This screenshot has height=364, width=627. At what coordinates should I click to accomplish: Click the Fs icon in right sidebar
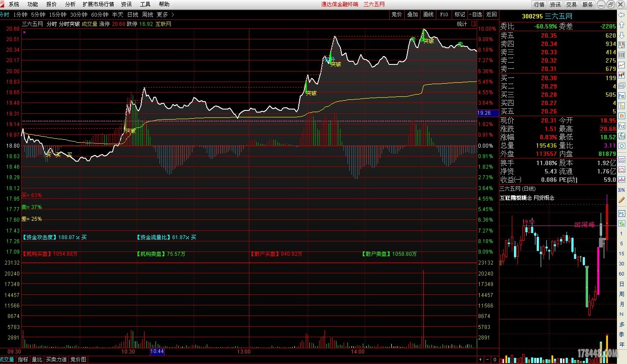[621, 214]
